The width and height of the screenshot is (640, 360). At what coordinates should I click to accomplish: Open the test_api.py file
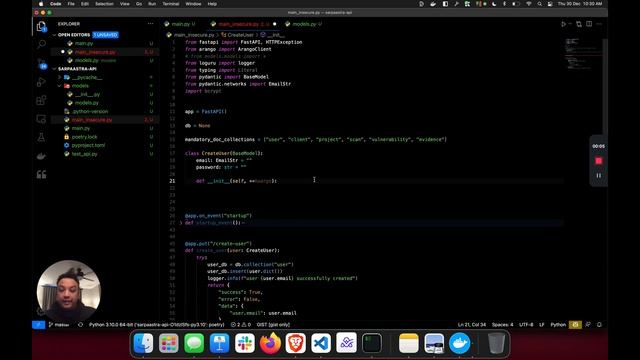pyautogui.click(x=84, y=154)
